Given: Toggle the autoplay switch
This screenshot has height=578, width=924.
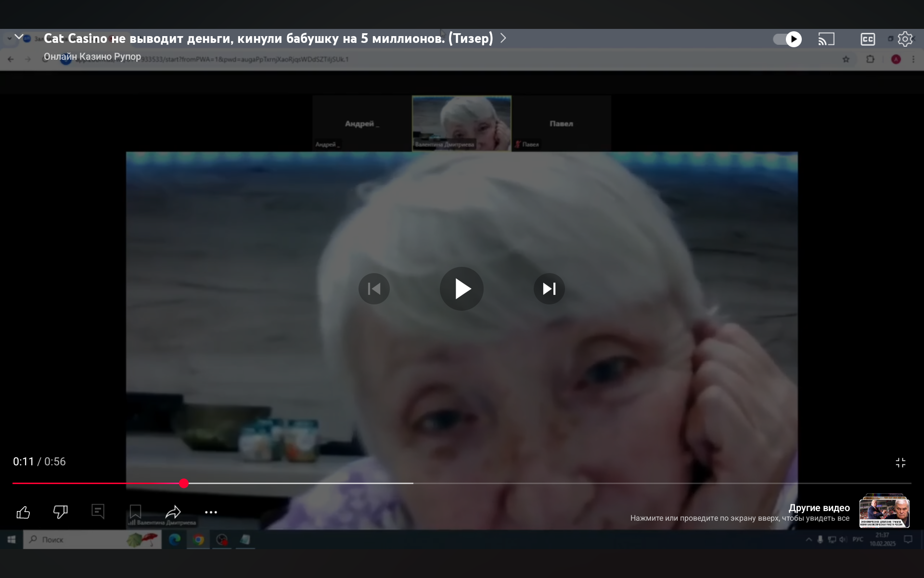Looking at the screenshot, I should tap(787, 39).
